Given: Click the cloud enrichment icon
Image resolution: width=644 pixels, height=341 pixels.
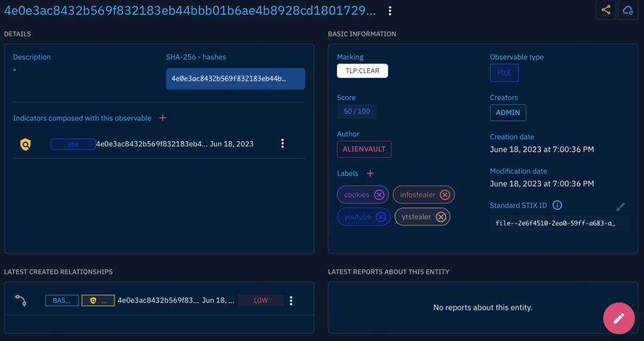Looking at the screenshot, I should point(627,10).
